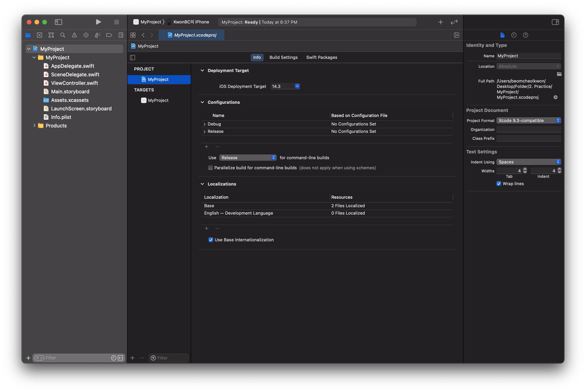This screenshot has height=392, width=586.
Task: Open the Issue navigator warning icon
Action: click(x=74, y=35)
